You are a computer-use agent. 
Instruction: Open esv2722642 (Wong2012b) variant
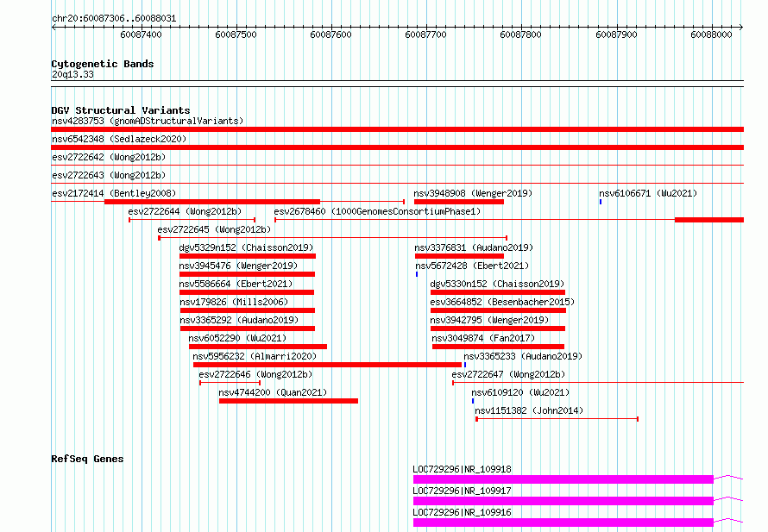click(x=109, y=157)
